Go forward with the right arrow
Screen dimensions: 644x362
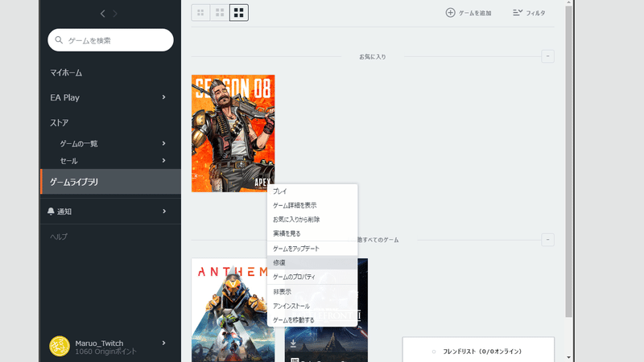tap(115, 14)
